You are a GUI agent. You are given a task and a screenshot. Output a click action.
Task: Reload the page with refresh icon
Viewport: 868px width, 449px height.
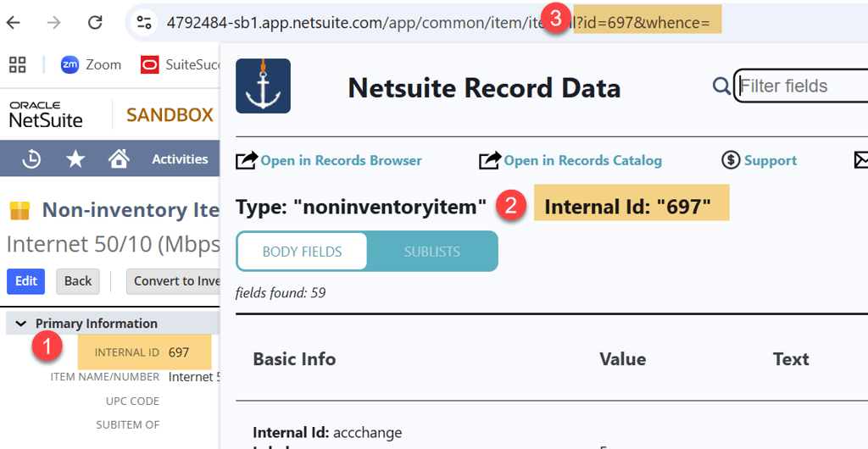[x=95, y=22]
